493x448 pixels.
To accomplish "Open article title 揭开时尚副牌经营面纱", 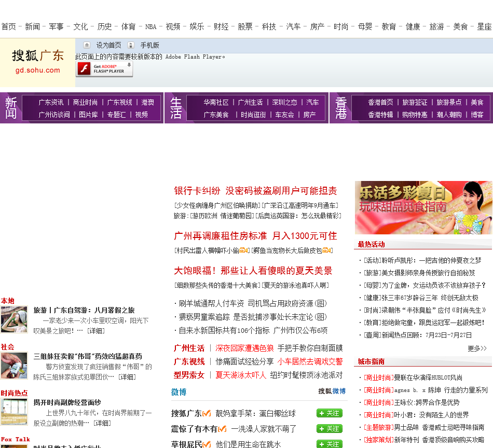I will pos(67,402).
